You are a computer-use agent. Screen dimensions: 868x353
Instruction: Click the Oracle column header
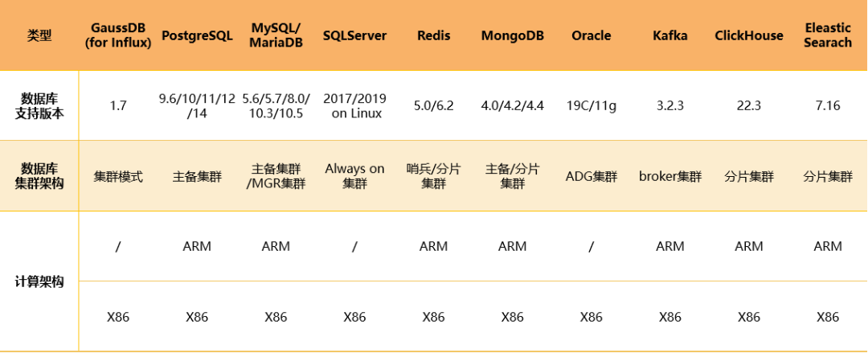pyautogui.click(x=592, y=36)
